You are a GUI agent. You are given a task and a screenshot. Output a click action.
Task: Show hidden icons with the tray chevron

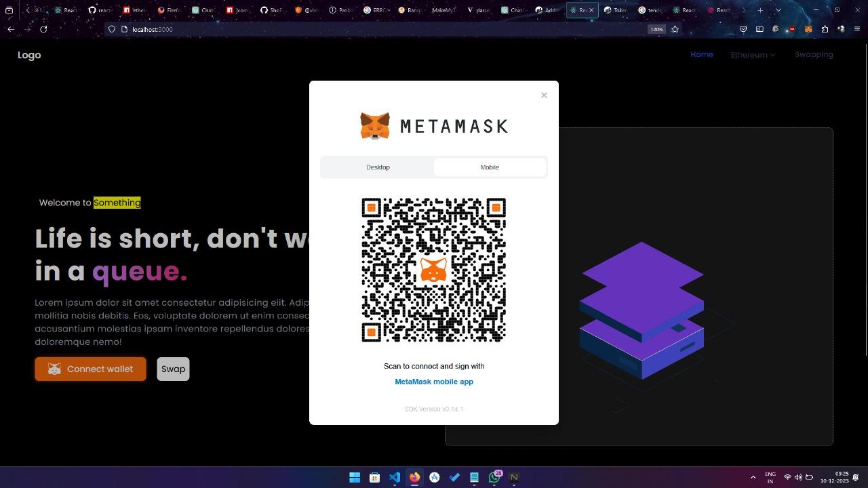point(753,477)
